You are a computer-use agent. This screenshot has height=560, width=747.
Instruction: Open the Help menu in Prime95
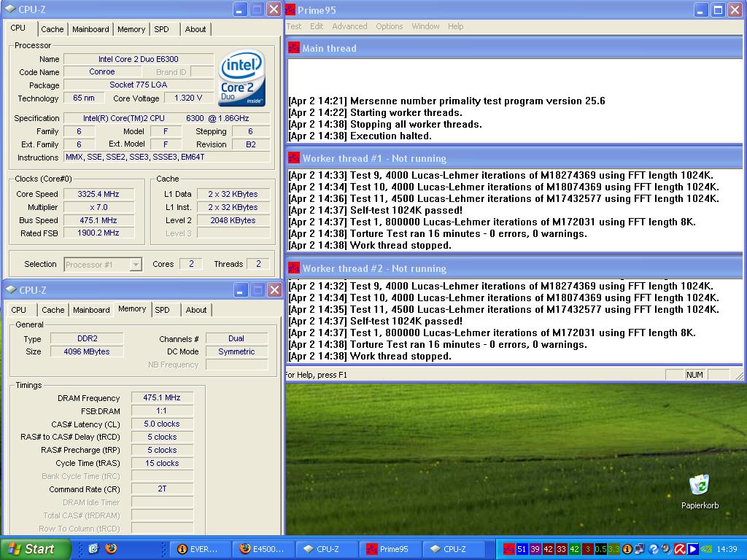pyautogui.click(x=455, y=26)
